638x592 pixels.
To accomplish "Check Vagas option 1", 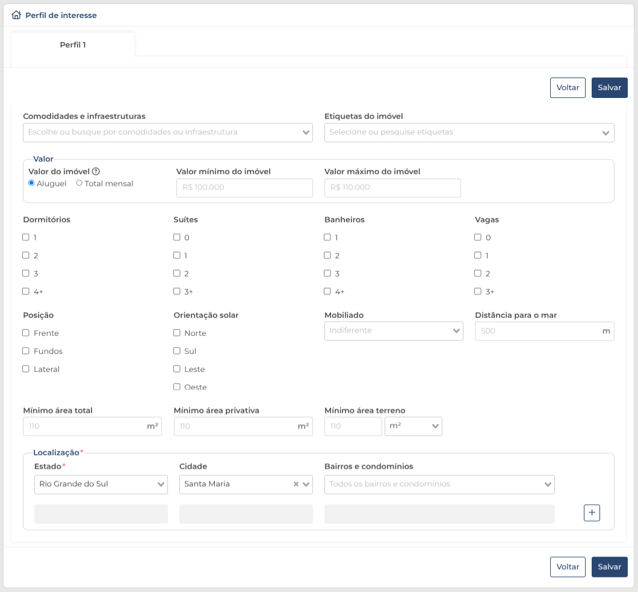I will pyautogui.click(x=478, y=255).
